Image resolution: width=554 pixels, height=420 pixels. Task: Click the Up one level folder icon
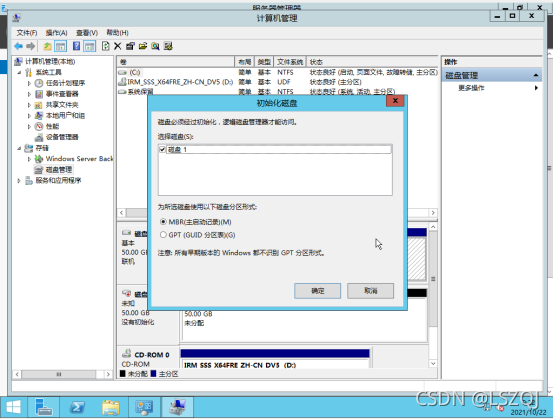pos(47,46)
